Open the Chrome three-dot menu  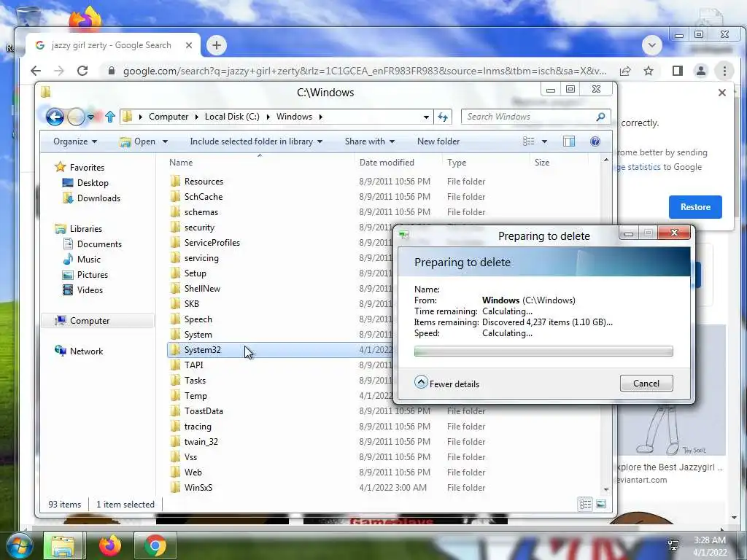coord(724,71)
